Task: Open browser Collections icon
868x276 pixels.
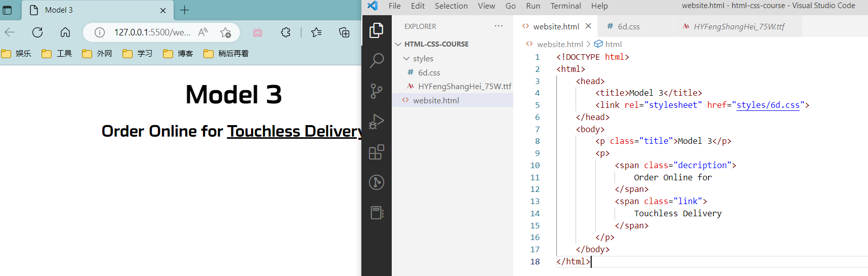Action: tap(344, 32)
